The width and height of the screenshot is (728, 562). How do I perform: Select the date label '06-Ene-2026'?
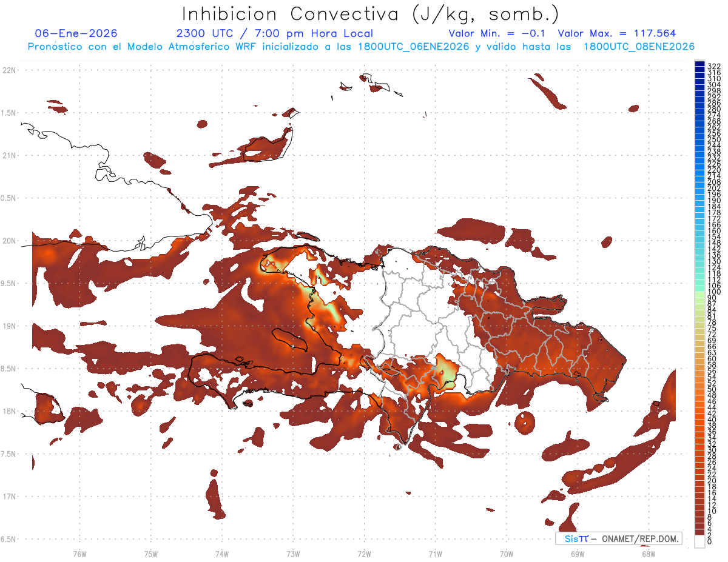76,33
